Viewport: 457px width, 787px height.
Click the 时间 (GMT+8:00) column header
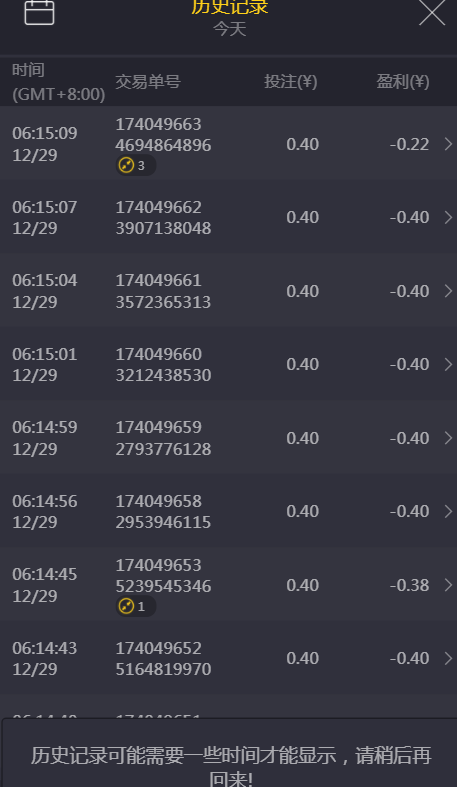(59, 82)
